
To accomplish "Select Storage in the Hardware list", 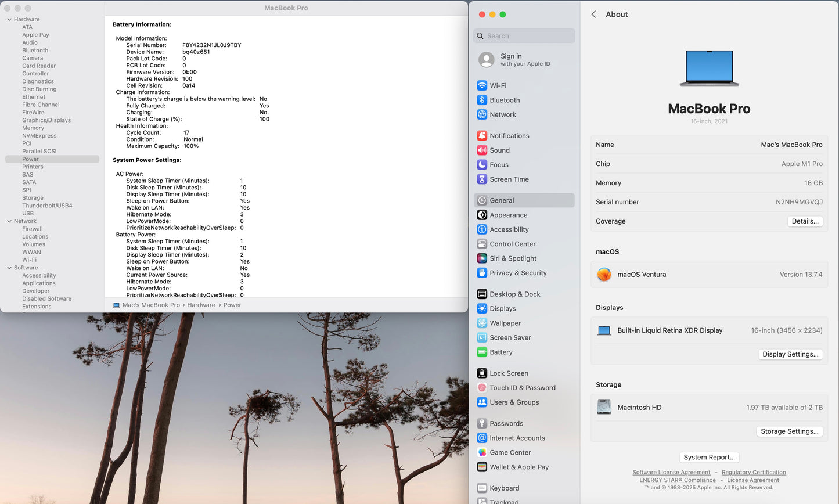I will [33, 198].
